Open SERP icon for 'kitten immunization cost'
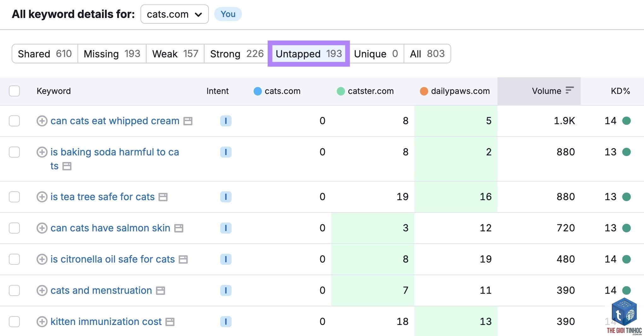This screenshot has width=644, height=336. tap(170, 322)
